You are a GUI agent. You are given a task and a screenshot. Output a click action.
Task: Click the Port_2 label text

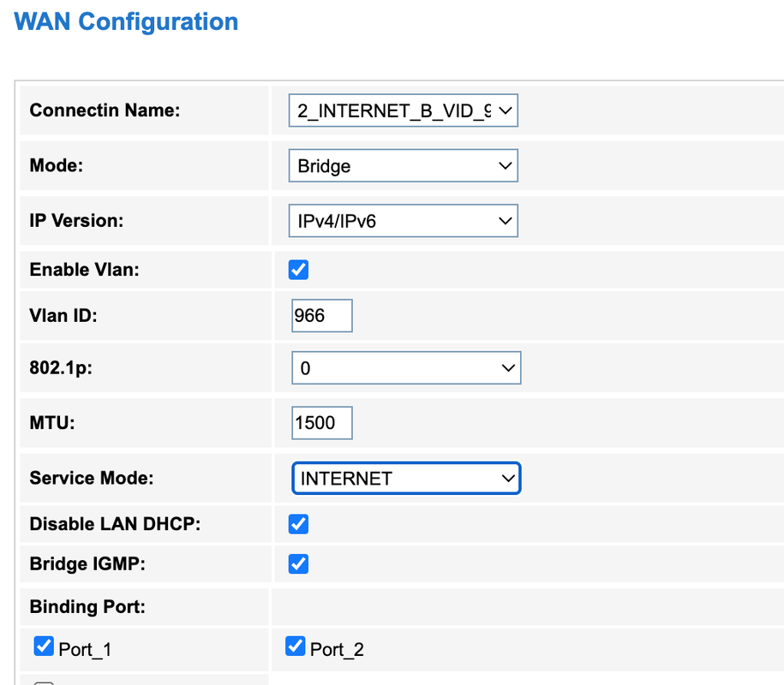click(337, 650)
